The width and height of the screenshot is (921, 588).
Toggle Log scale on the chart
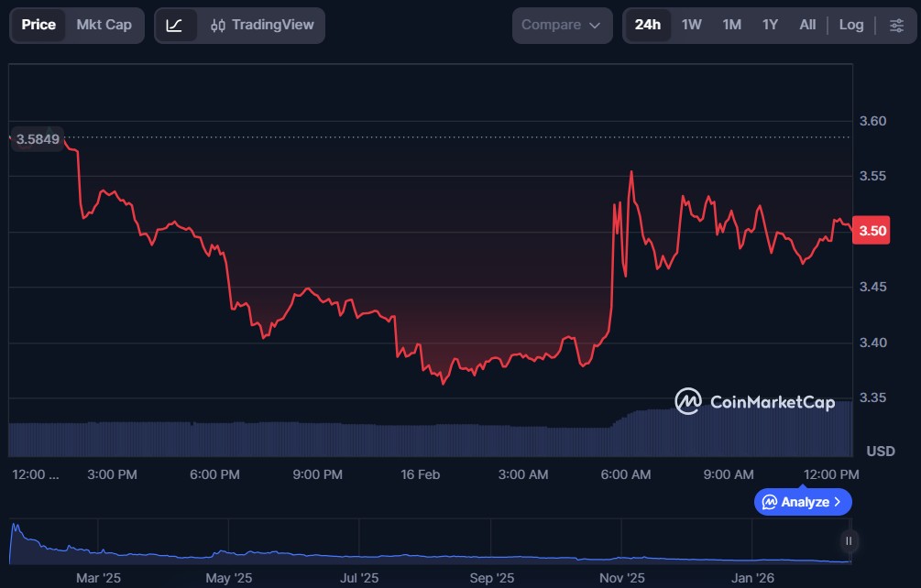pos(850,26)
